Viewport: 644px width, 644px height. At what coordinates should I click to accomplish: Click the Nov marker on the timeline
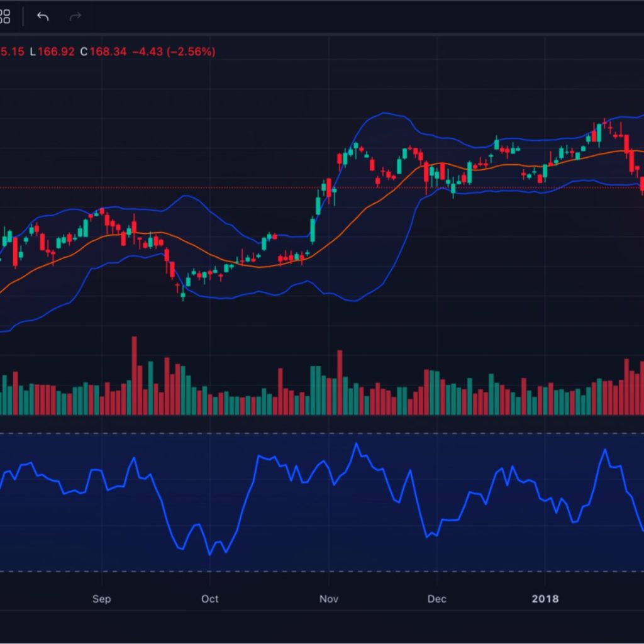pos(328,599)
